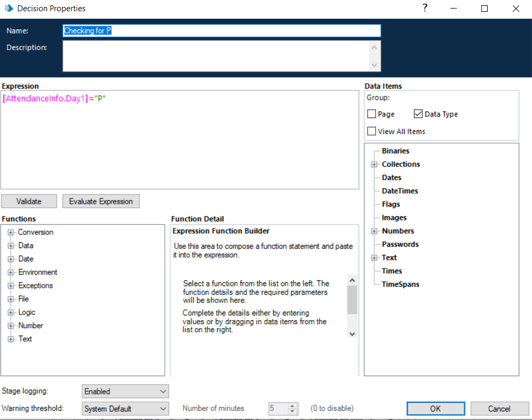The height and width of the screenshot is (420, 532).
Task: Select Images in Data Items tree
Action: point(394,218)
